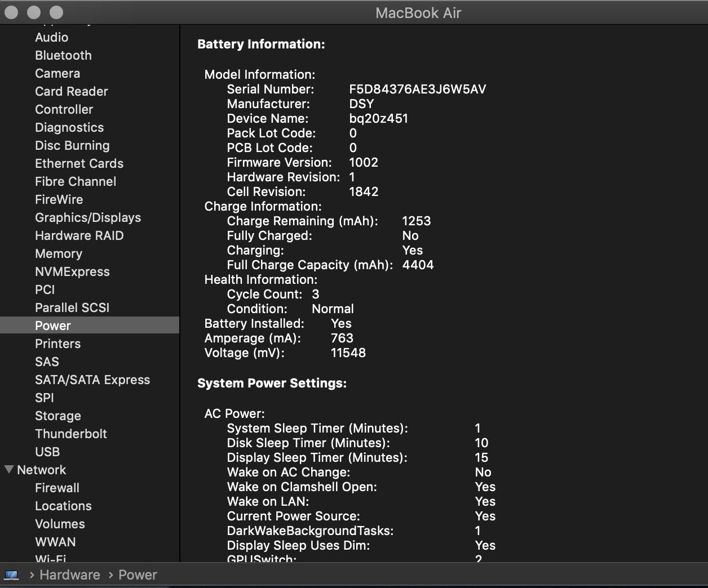Open the PCI section
This screenshot has height=588, width=708.
click(45, 289)
